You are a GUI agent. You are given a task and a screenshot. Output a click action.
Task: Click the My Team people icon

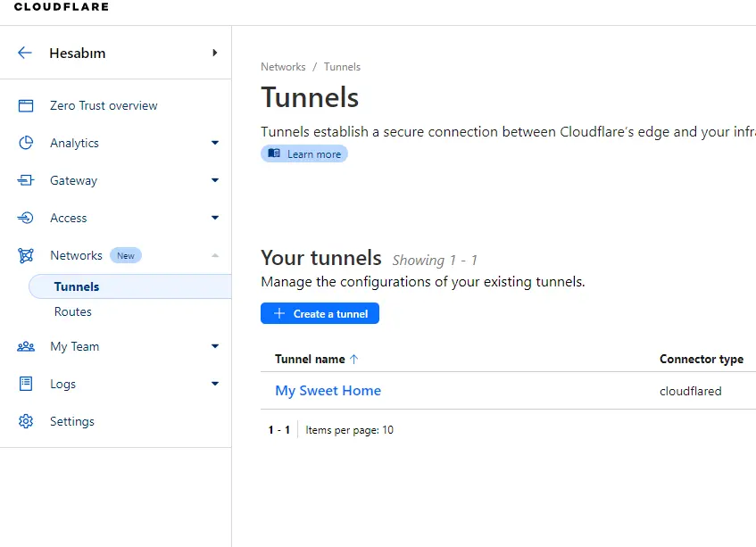26,346
